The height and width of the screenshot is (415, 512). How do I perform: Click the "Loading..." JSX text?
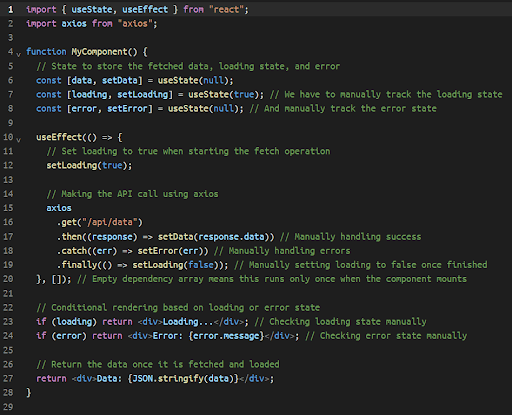pyautogui.click(x=188, y=322)
